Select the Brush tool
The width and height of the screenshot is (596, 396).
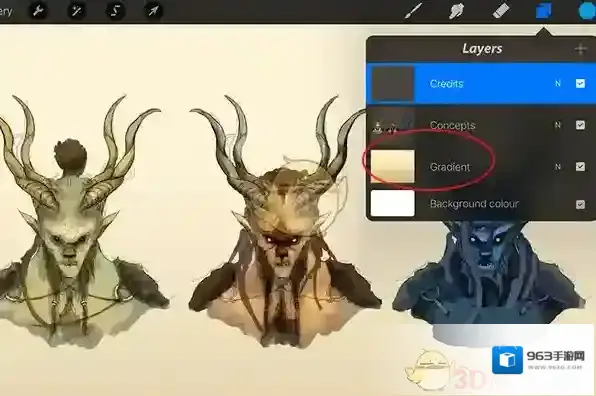coord(413,11)
